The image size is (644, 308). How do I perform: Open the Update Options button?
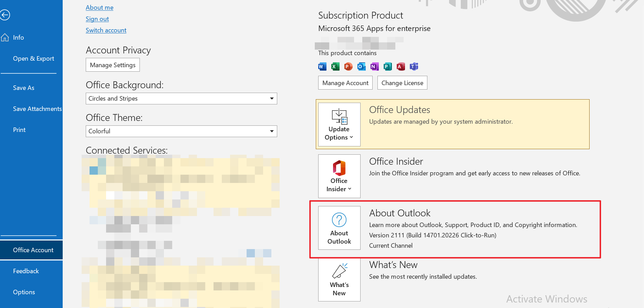(x=339, y=124)
